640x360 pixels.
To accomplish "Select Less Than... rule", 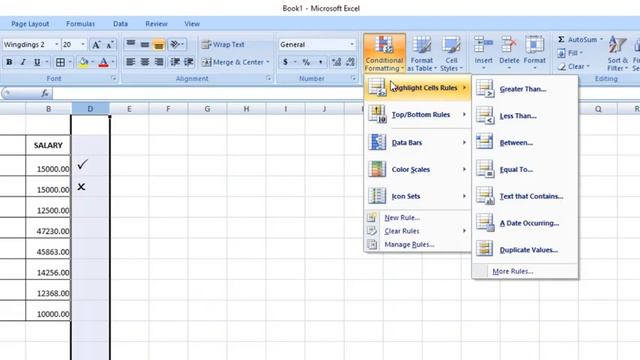I will click(x=524, y=116).
